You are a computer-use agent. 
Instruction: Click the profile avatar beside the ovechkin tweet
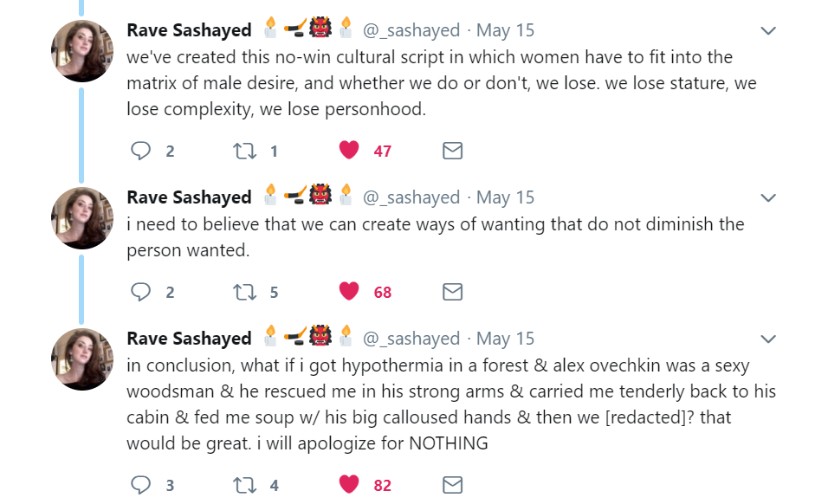tap(82, 359)
